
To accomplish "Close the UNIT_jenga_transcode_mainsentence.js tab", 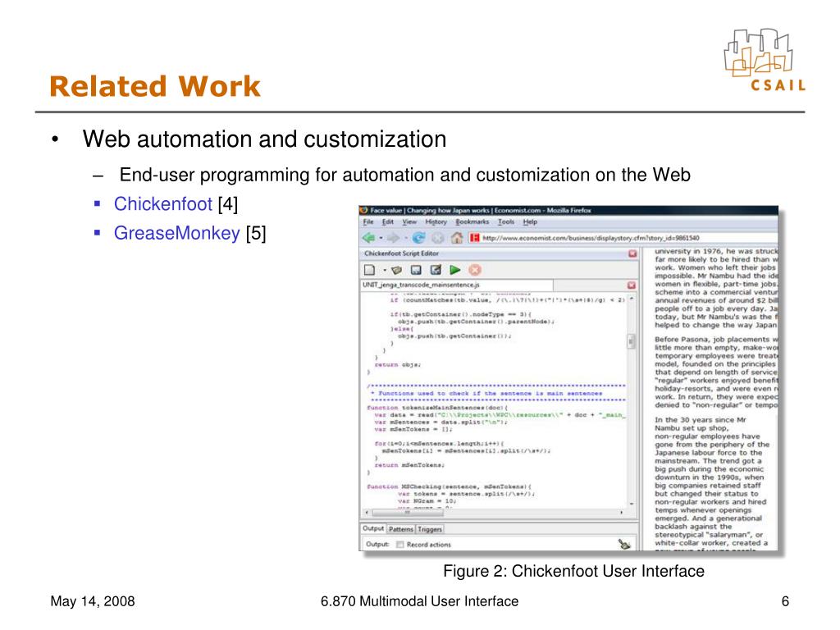I will click(631, 285).
